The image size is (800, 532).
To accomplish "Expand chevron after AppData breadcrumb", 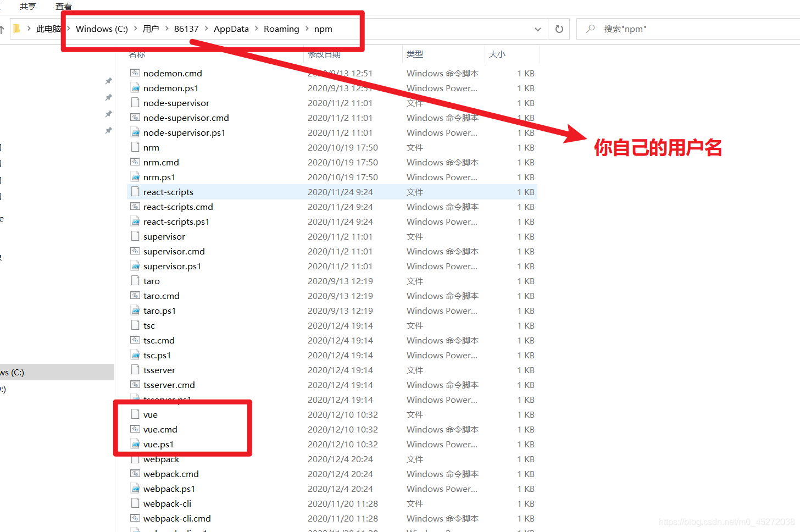I will coord(257,29).
